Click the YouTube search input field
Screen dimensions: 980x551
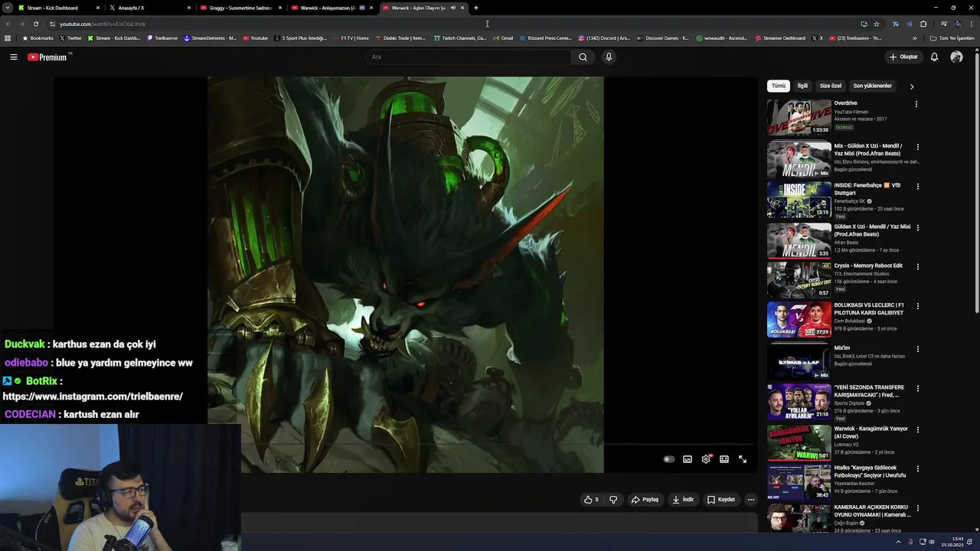(469, 57)
